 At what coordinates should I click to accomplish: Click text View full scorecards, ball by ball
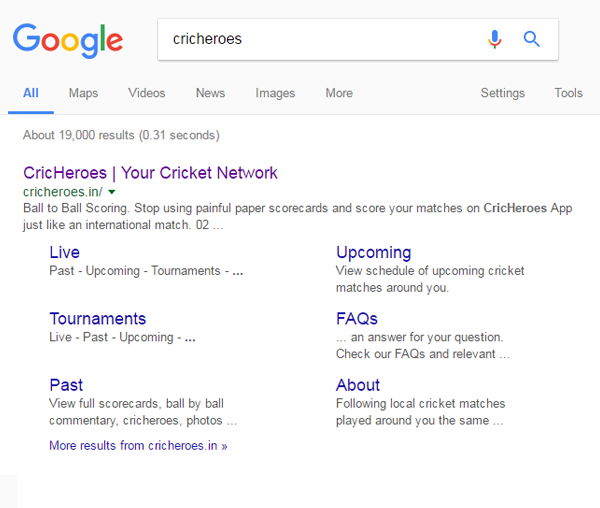click(x=137, y=404)
